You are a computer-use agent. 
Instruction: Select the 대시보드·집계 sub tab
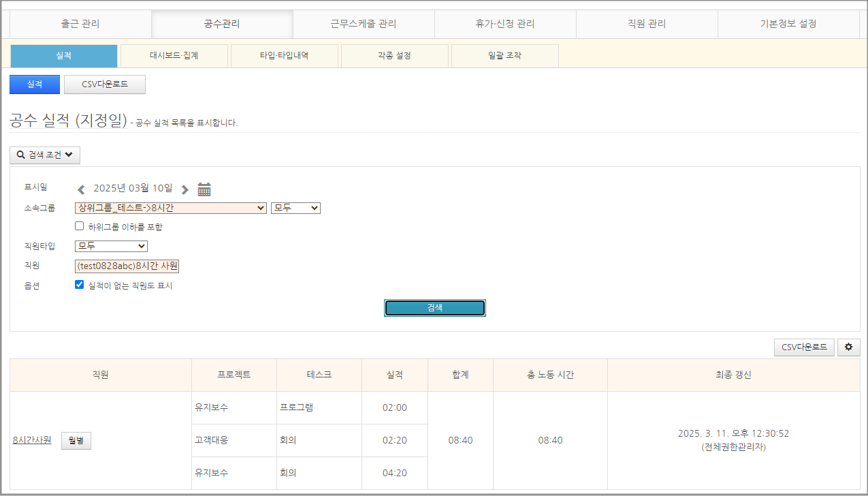coord(174,56)
